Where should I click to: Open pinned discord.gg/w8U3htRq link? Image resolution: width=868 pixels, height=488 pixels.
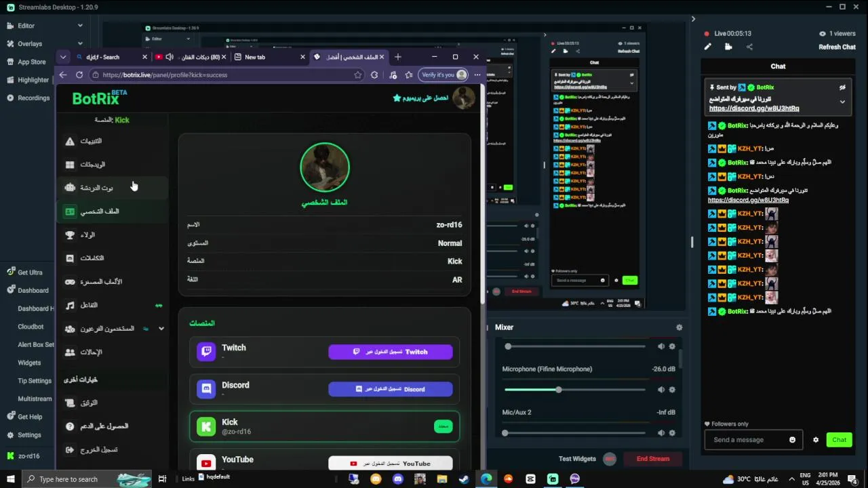coord(754,108)
